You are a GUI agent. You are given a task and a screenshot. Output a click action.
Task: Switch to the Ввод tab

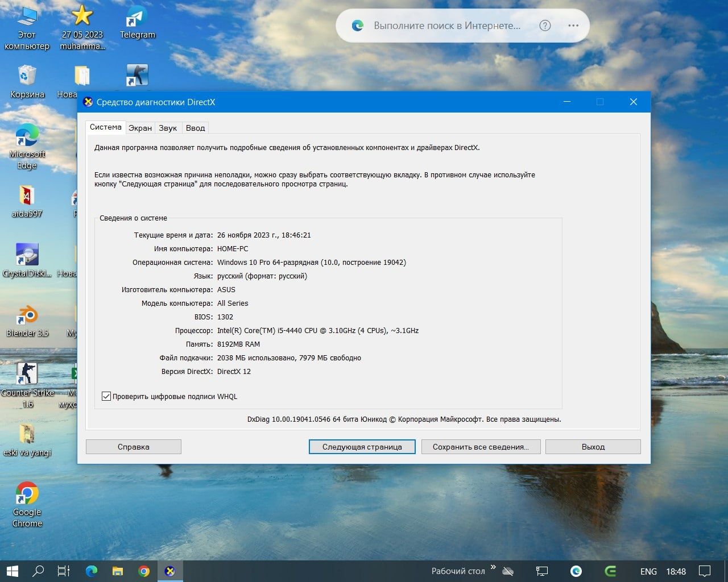tap(195, 128)
